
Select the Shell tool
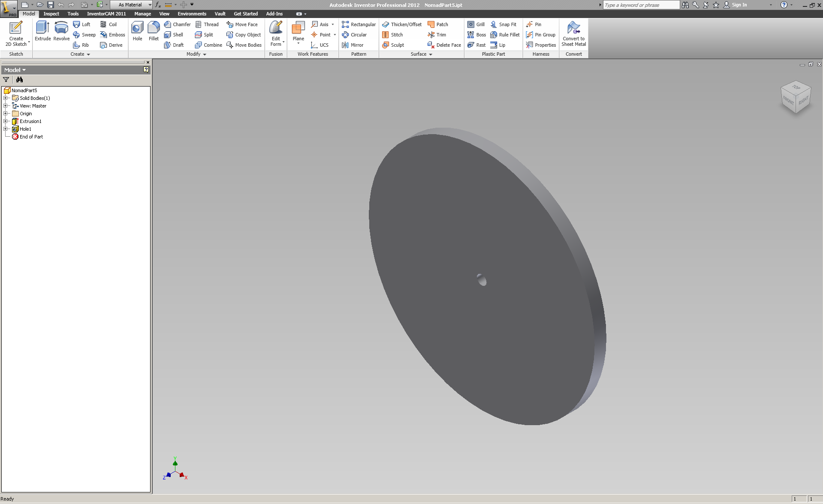pyautogui.click(x=173, y=35)
